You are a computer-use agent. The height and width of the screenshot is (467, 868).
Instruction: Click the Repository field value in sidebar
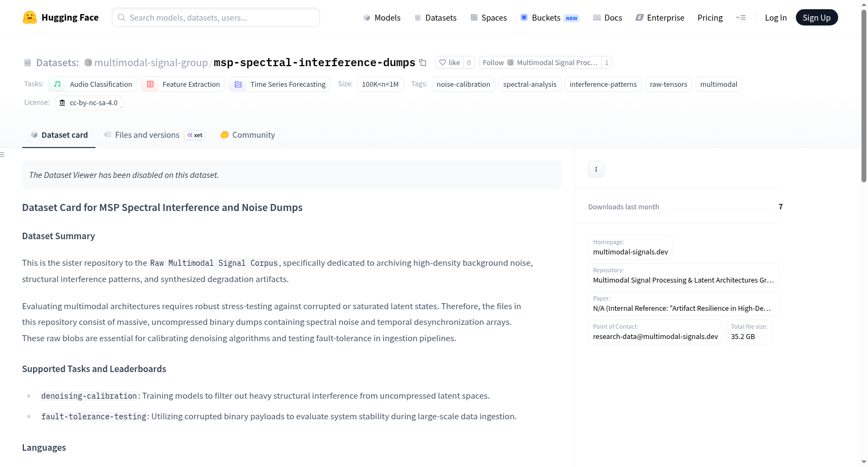(684, 280)
